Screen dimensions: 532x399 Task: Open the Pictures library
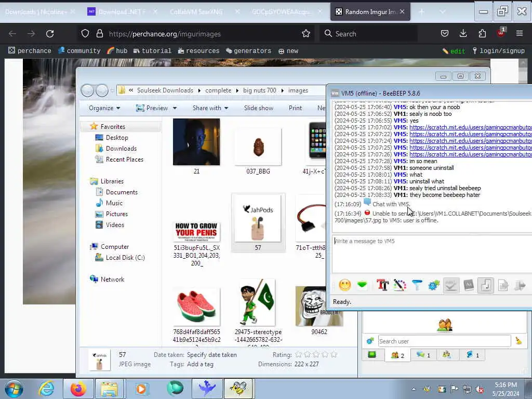click(117, 214)
